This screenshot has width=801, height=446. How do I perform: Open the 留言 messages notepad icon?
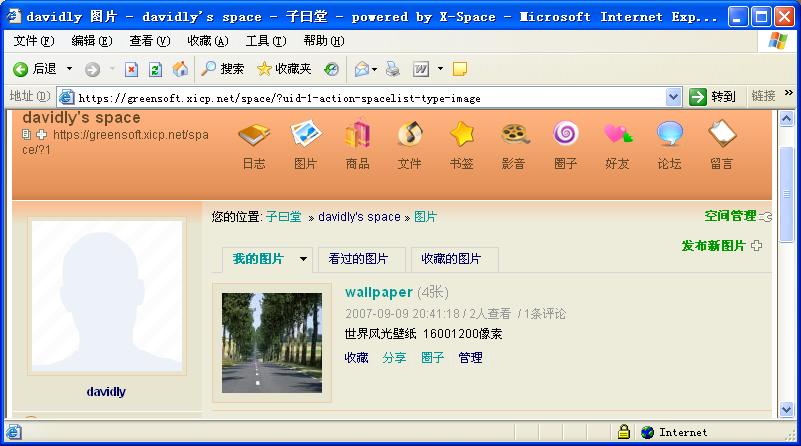722,133
